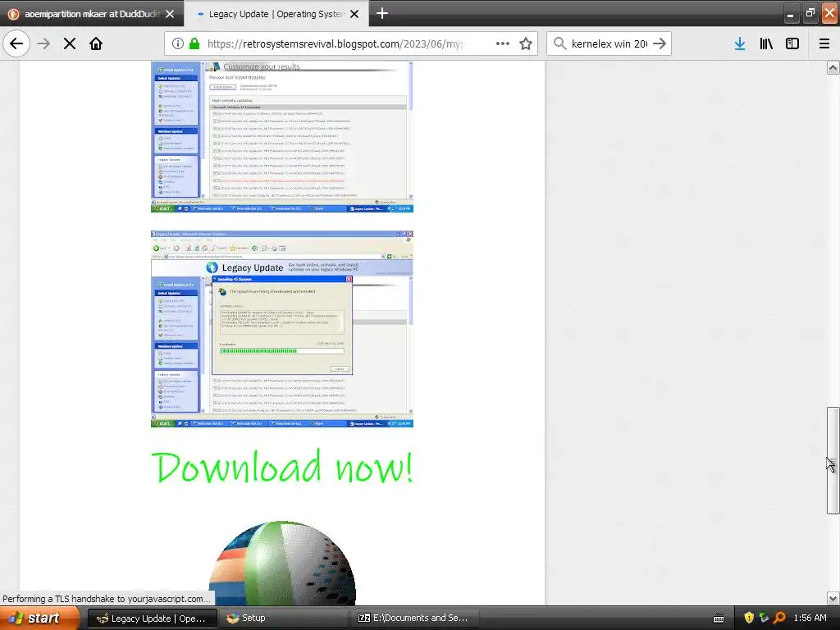The width and height of the screenshot is (840, 630).
Task: Stop loading the page
Action: (x=70, y=44)
